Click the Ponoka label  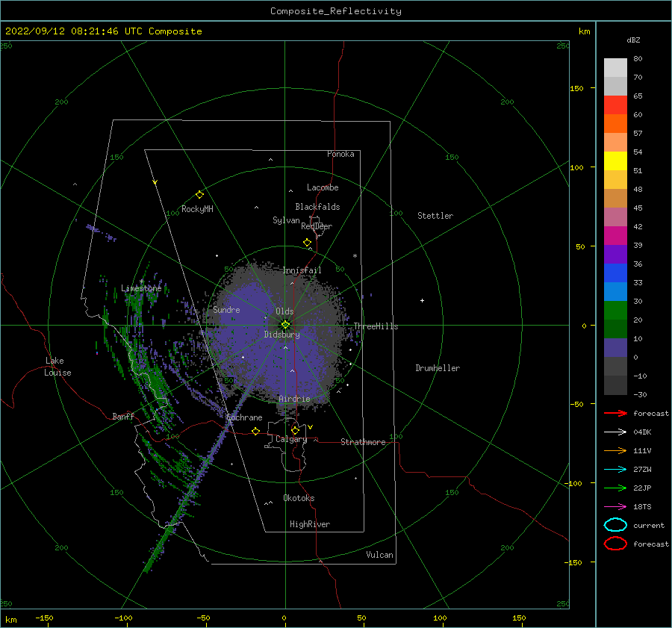[340, 155]
